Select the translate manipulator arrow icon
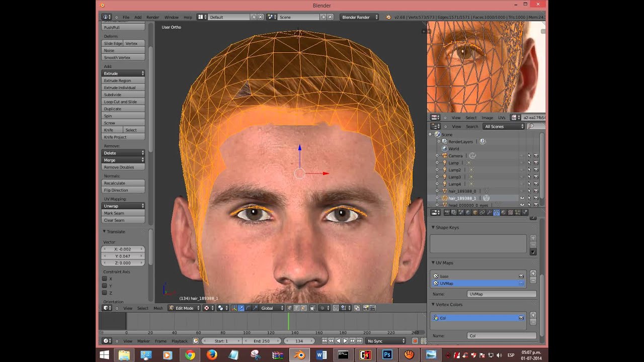 pyautogui.click(x=241, y=308)
